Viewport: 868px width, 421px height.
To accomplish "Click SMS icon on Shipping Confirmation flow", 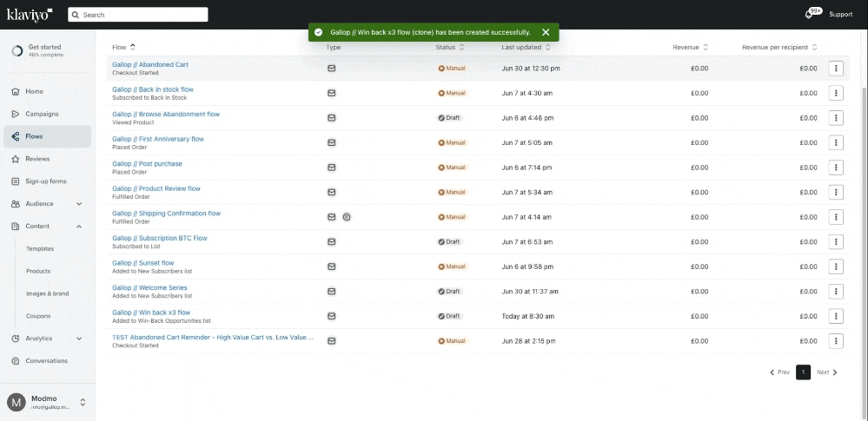I will click(347, 217).
